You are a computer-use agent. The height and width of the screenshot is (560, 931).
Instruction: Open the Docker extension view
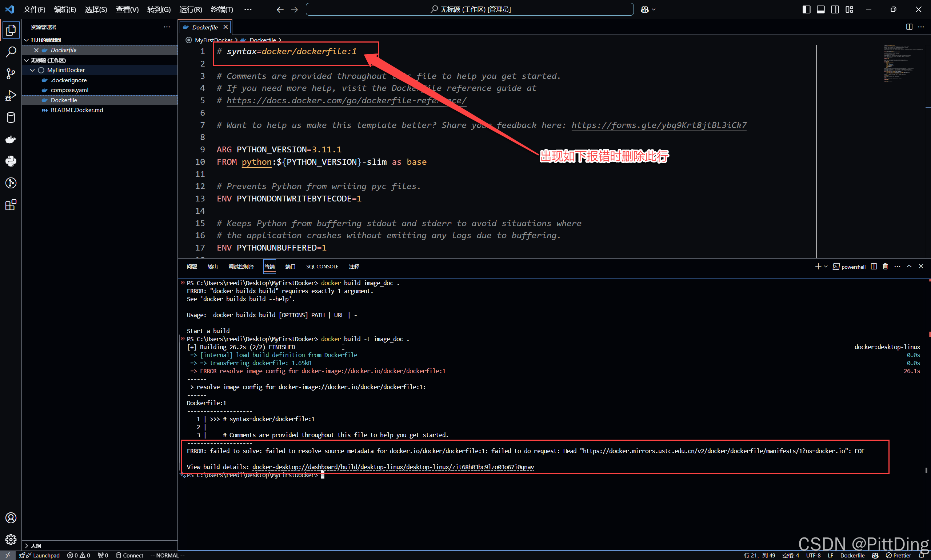pyautogui.click(x=11, y=140)
